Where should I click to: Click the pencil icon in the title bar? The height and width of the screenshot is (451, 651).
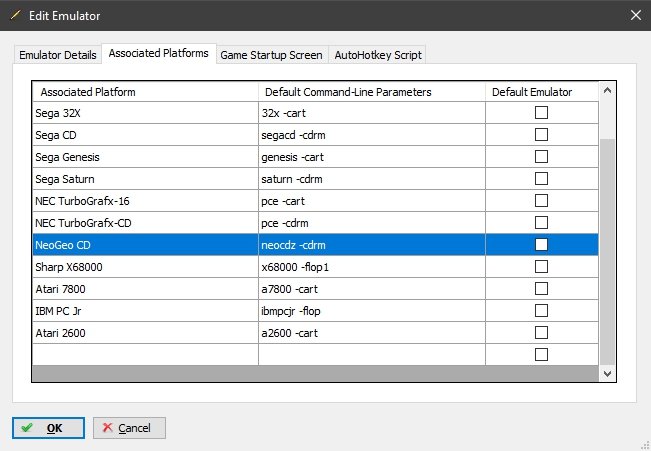tap(15, 15)
